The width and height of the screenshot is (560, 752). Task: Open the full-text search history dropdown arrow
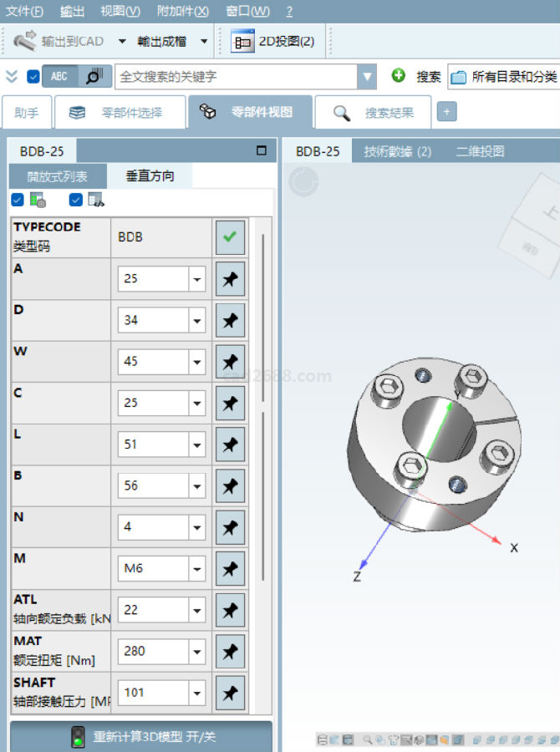click(366, 77)
